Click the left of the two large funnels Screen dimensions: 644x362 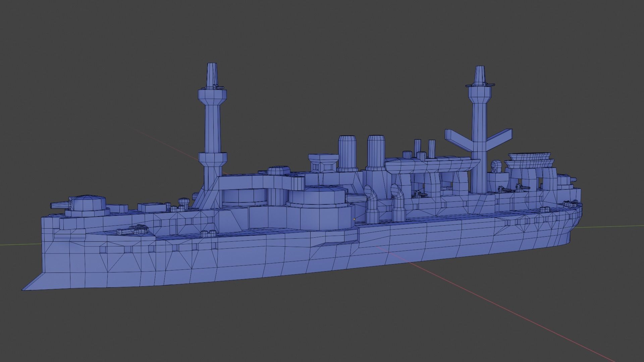(x=347, y=153)
